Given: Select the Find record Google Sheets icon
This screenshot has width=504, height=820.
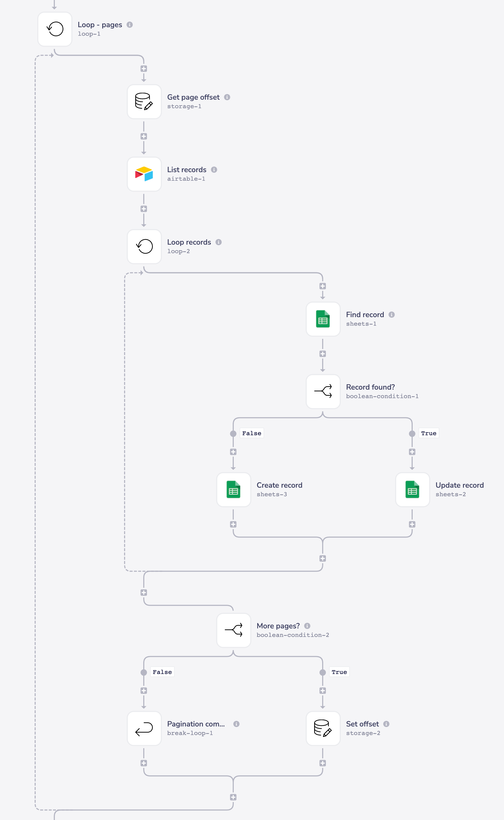Looking at the screenshot, I should 323,319.
